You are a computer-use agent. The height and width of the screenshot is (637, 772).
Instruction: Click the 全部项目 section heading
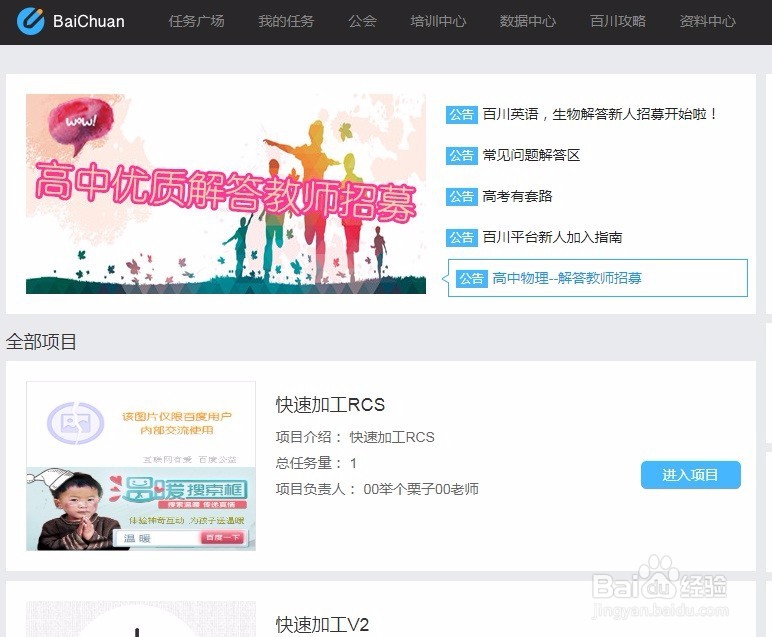click(41, 342)
